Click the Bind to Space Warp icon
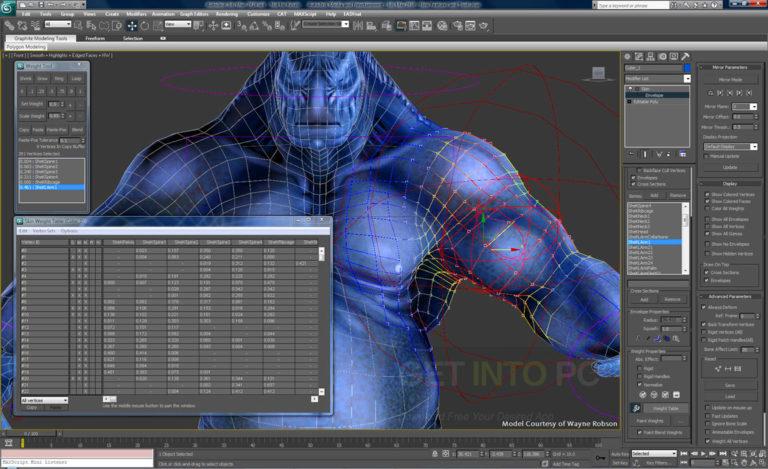Viewport: 768px width, 469px height. [35, 25]
